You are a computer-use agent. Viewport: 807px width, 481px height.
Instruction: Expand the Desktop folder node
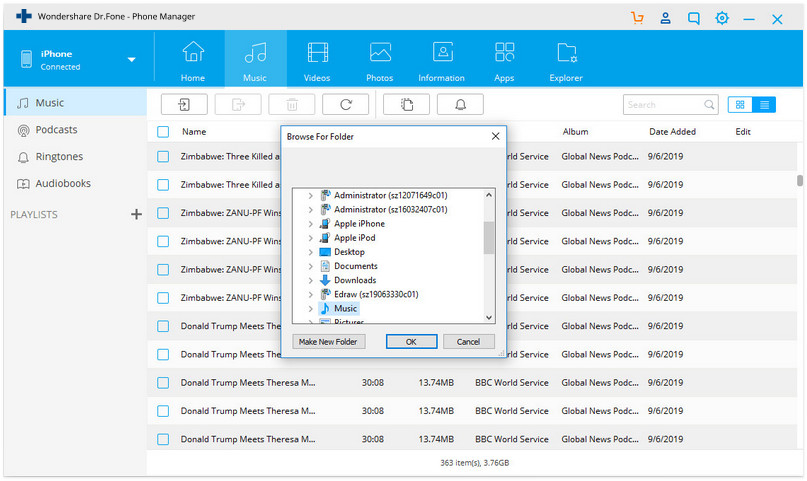[310, 252]
